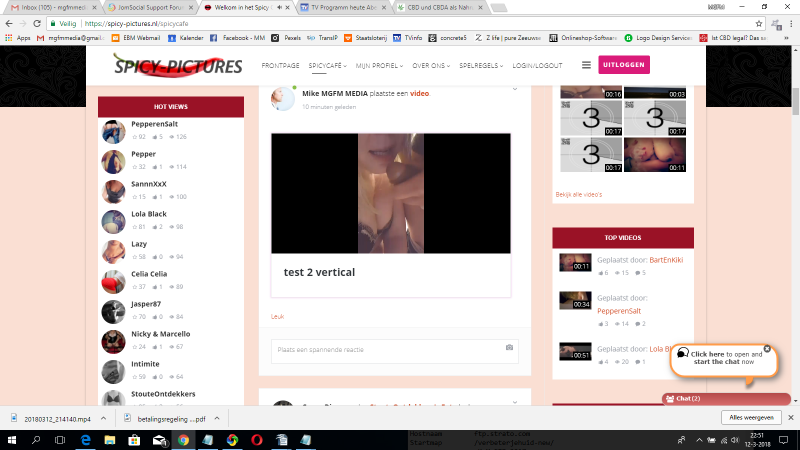Open the Staatsloterij bookmark

[366, 38]
